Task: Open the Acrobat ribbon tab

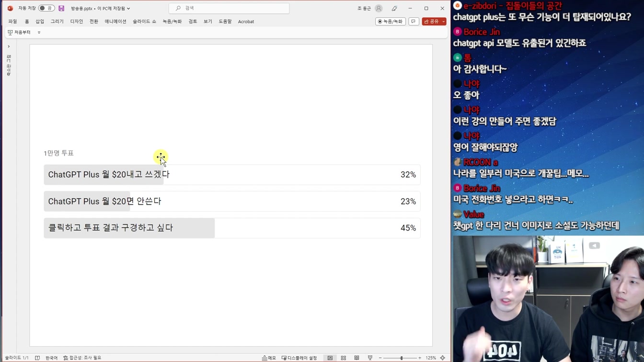Action: 246,22
